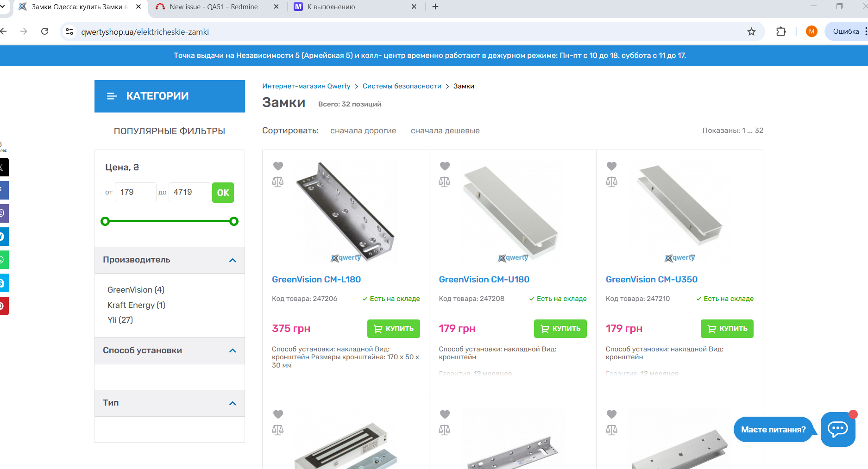This screenshot has width=868, height=469.
Task: Focus the maximum price field showing 4719
Action: coord(189,192)
